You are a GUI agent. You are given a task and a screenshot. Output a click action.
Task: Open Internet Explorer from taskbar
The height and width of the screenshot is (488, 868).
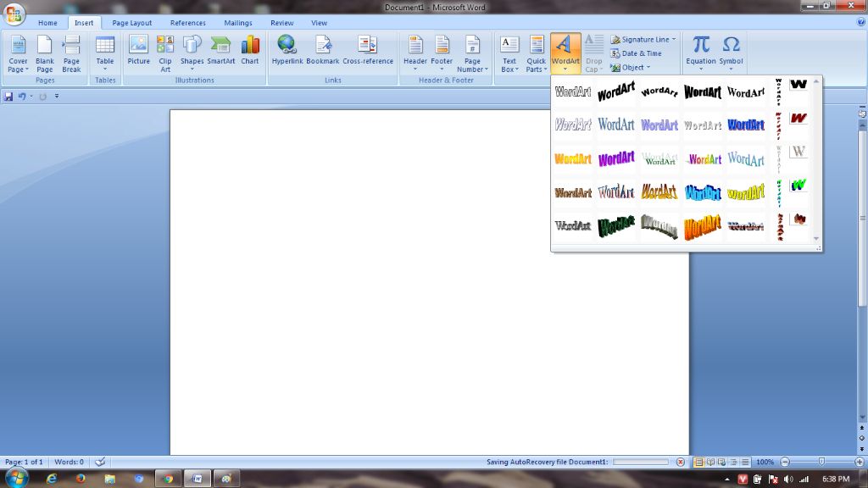pos(52,479)
